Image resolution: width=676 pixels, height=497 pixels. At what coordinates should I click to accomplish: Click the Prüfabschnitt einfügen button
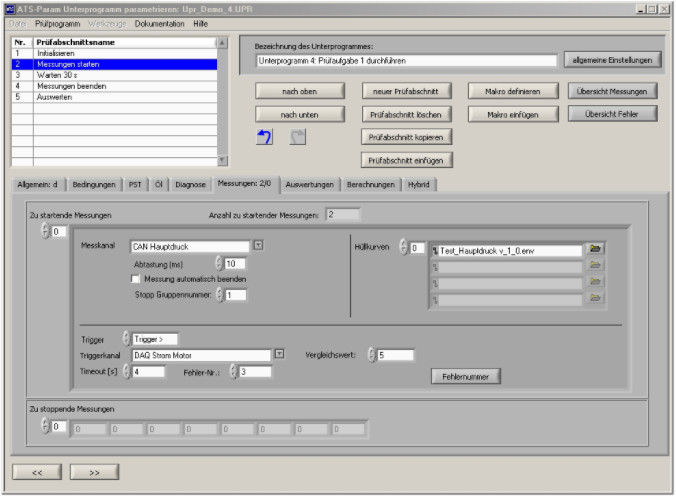(x=406, y=160)
